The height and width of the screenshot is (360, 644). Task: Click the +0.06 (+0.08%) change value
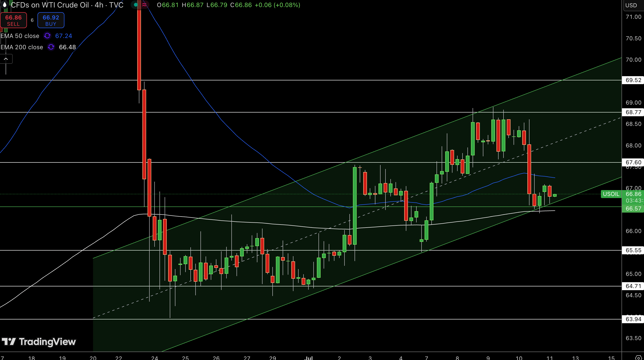pyautogui.click(x=277, y=5)
